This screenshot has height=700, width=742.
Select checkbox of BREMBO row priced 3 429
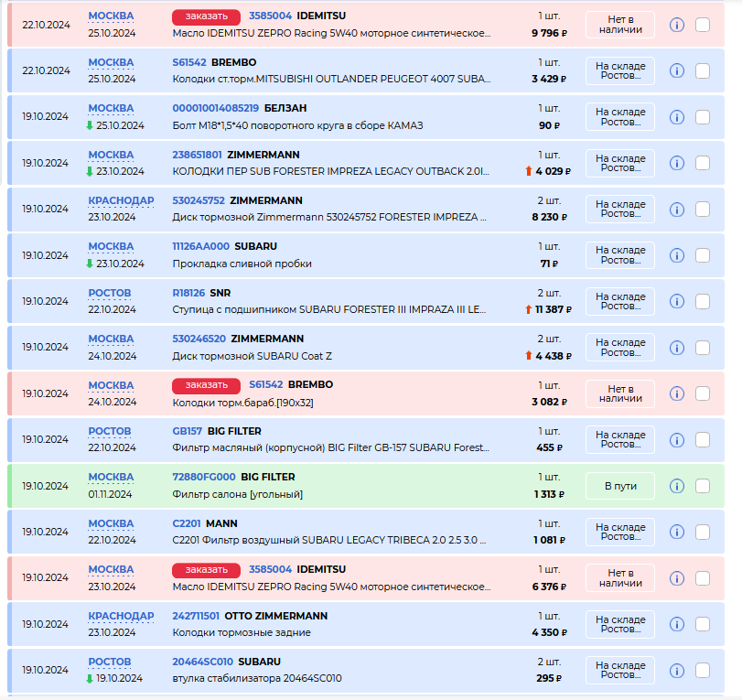pos(703,71)
